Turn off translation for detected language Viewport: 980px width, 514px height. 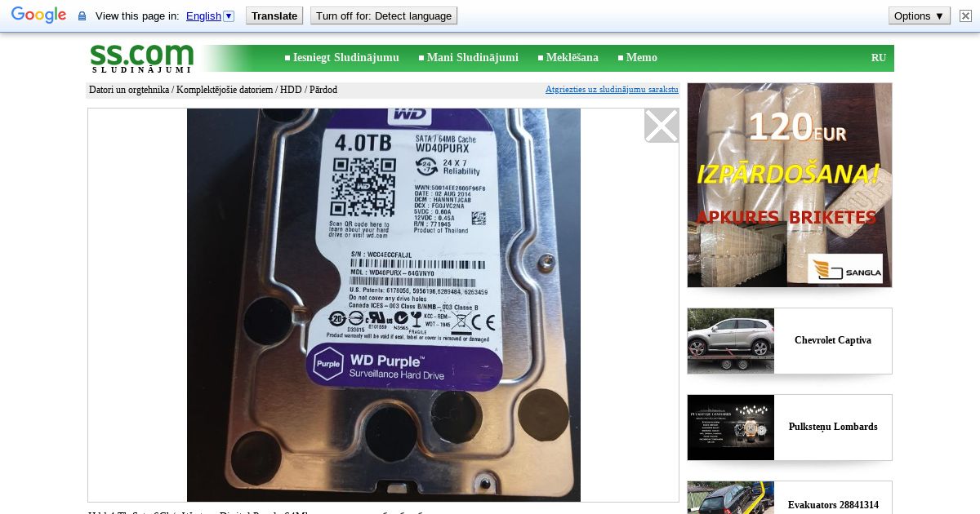point(384,16)
